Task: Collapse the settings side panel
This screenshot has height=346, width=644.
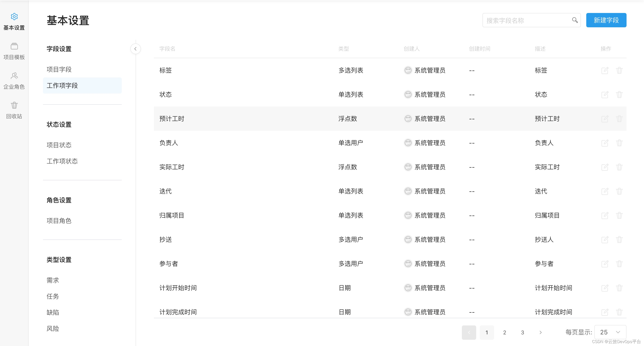Action: coord(136,49)
